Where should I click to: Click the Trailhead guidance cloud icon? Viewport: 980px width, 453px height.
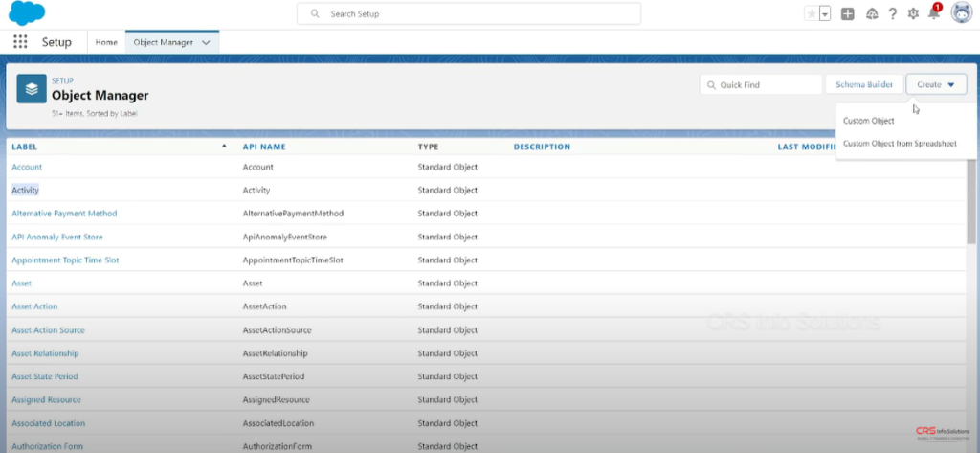click(872, 13)
